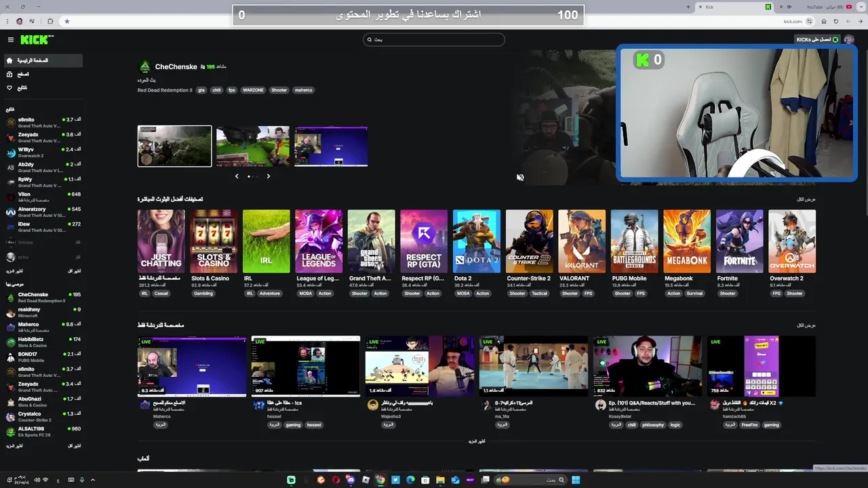
Task: Open the Maherco live stream thumbnail
Action: (x=192, y=366)
